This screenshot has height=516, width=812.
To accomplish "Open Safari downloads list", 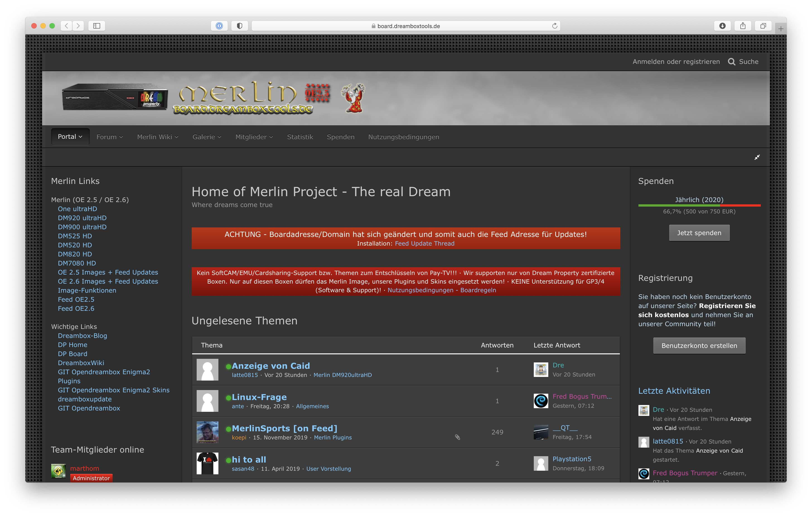I will (722, 26).
